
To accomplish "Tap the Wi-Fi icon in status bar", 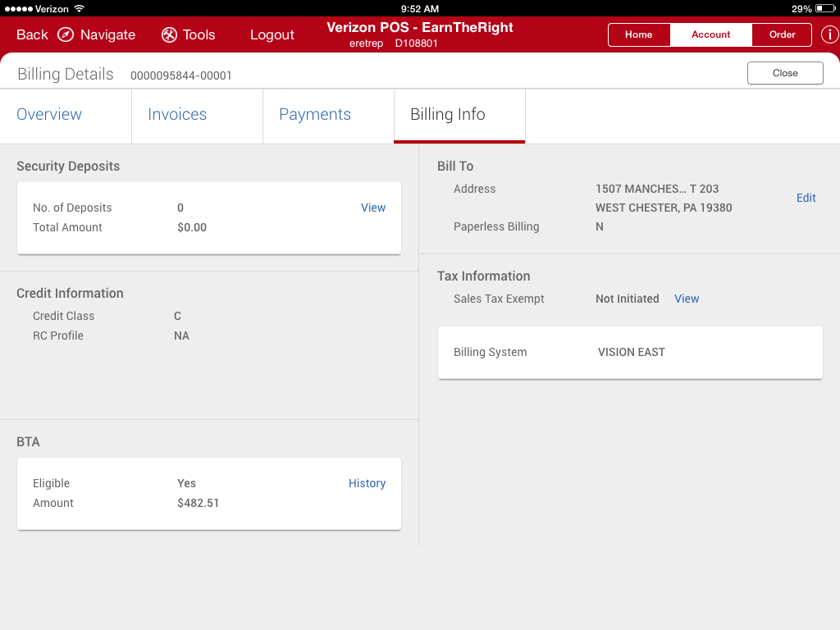I will click(x=80, y=8).
